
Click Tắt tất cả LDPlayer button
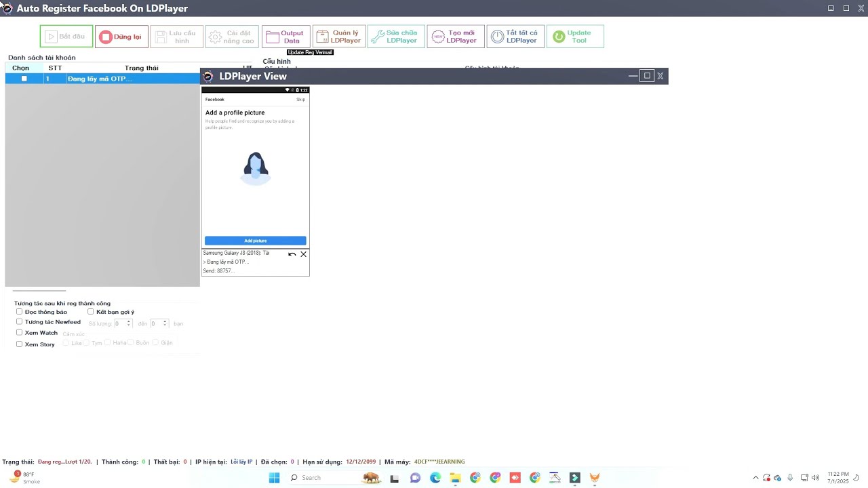(x=515, y=37)
